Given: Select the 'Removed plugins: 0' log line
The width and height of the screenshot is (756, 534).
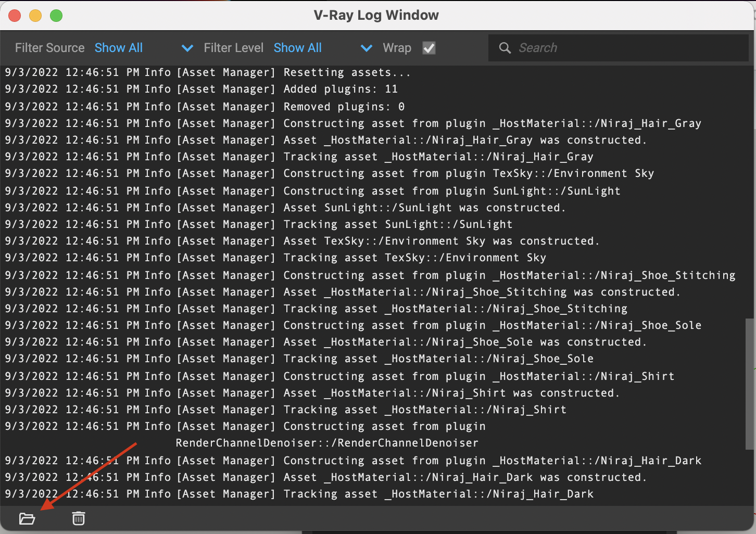Looking at the screenshot, I should (x=205, y=107).
